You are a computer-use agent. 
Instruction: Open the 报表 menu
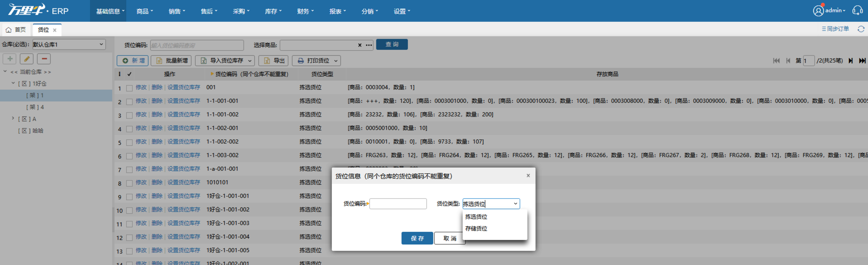(337, 11)
